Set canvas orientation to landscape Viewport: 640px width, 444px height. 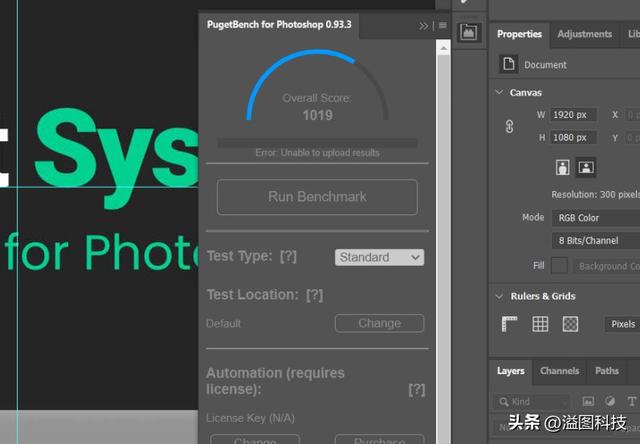click(x=586, y=167)
